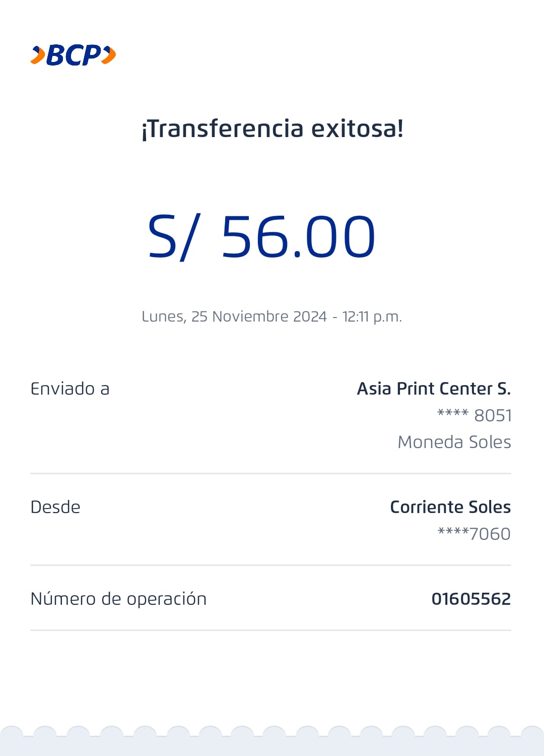The image size is (544, 756).
Task: Click the S/ currency symbol
Action: pyautogui.click(x=174, y=237)
